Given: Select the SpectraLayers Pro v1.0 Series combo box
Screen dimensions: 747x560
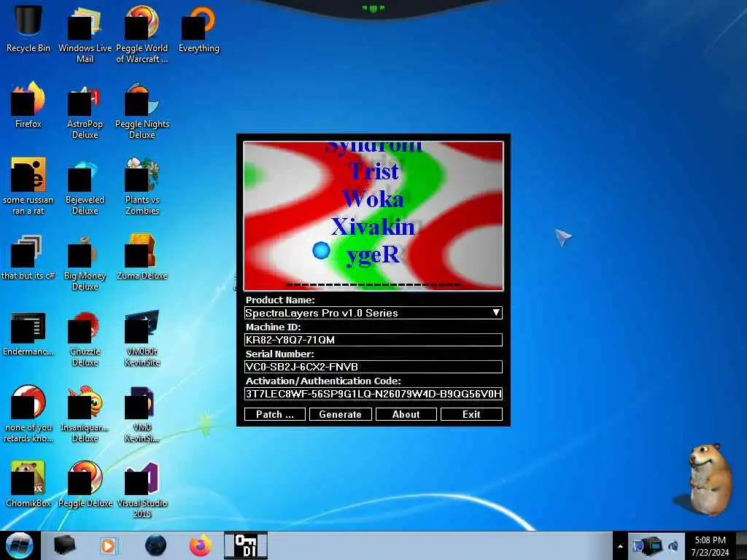Looking at the screenshot, I should pos(373,313).
